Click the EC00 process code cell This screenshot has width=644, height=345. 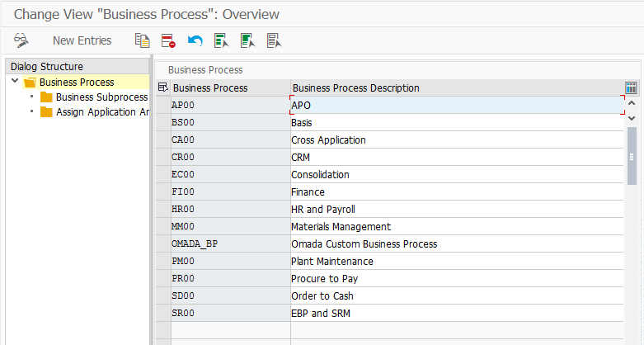[230, 174]
